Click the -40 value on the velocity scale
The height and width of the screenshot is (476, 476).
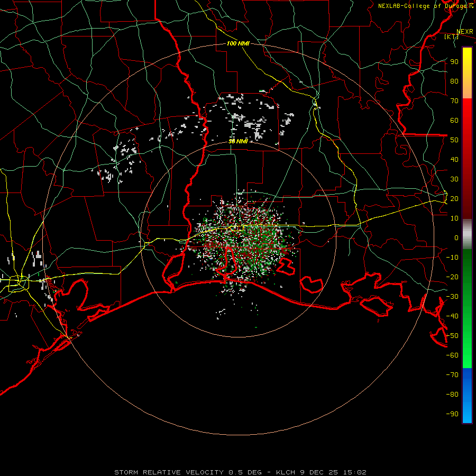click(452, 316)
